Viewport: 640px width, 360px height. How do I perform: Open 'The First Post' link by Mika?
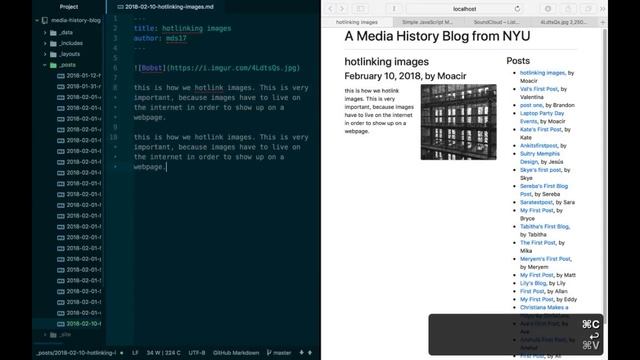coord(538,242)
